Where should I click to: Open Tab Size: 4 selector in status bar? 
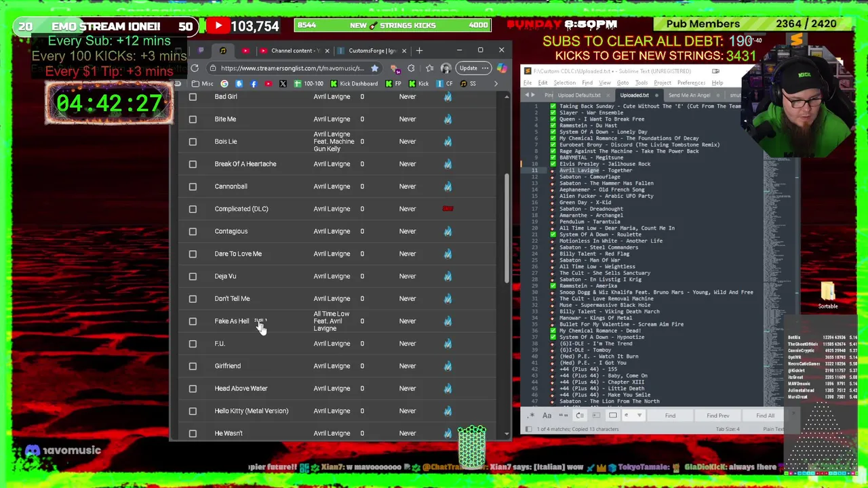pyautogui.click(x=728, y=429)
